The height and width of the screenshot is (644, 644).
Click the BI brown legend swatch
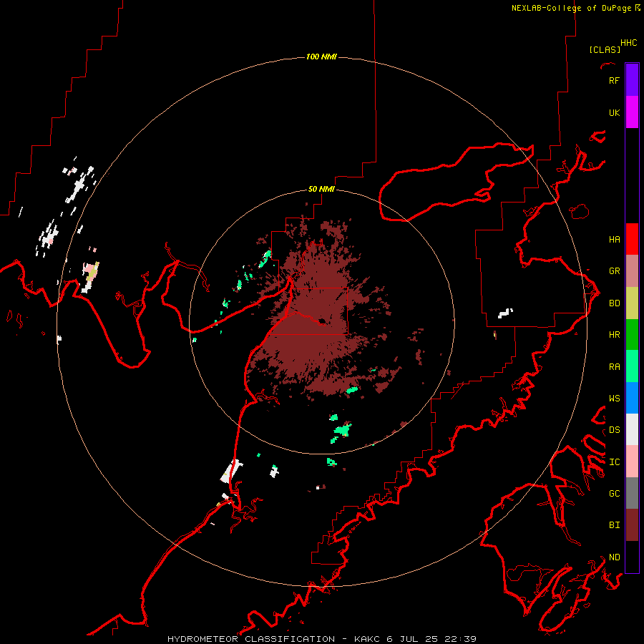coord(632,525)
